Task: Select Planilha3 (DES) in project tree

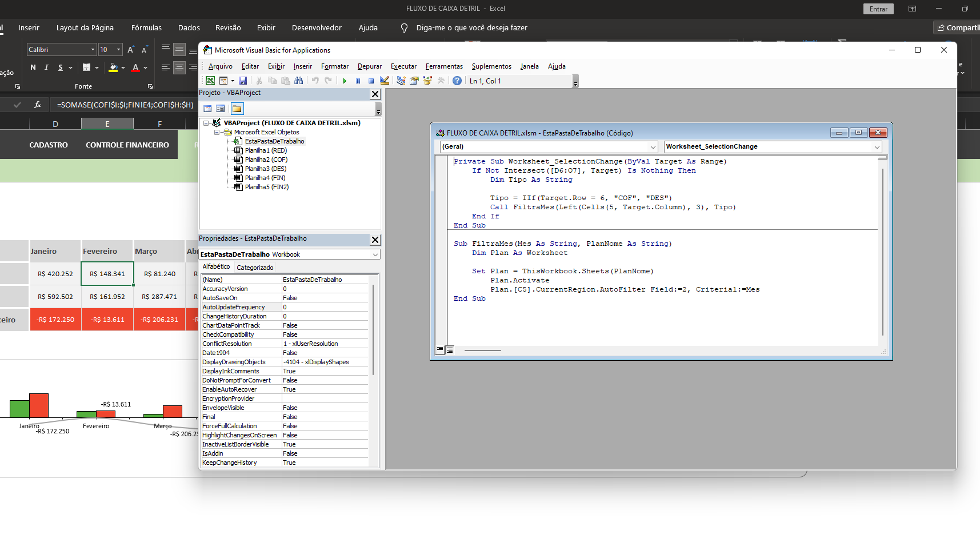Action: click(266, 169)
